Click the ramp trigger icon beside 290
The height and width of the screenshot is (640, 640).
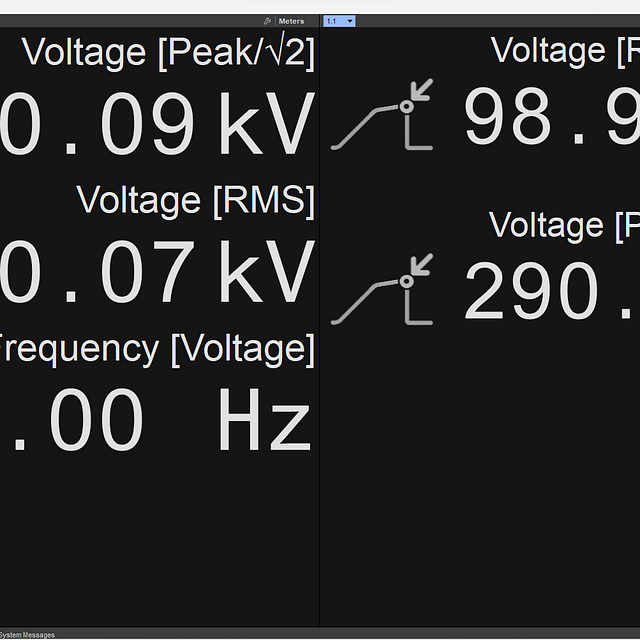pos(383,290)
